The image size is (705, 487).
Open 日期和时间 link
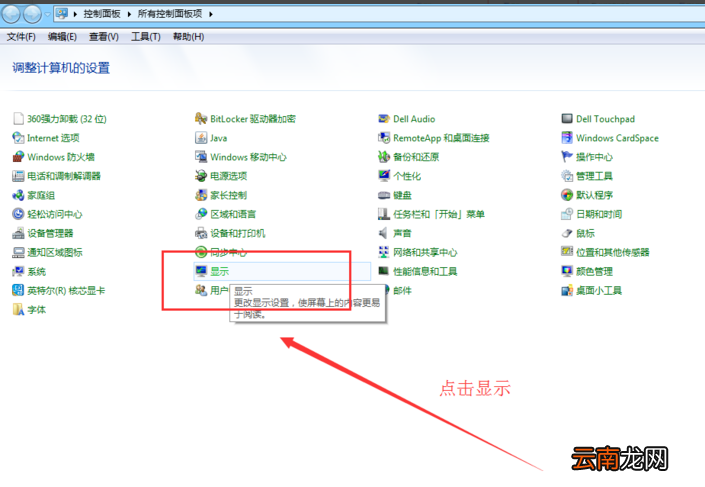point(599,214)
